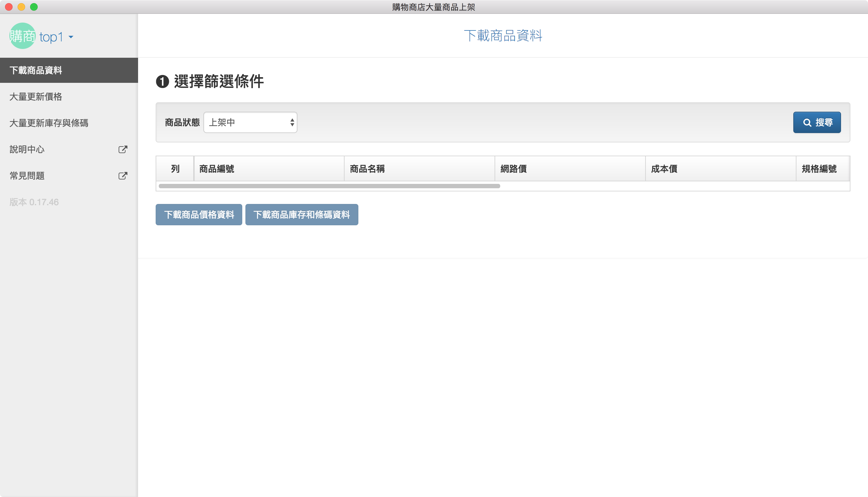868x497 pixels.
Task: Click the top1 shop name text
Action: [x=51, y=37]
